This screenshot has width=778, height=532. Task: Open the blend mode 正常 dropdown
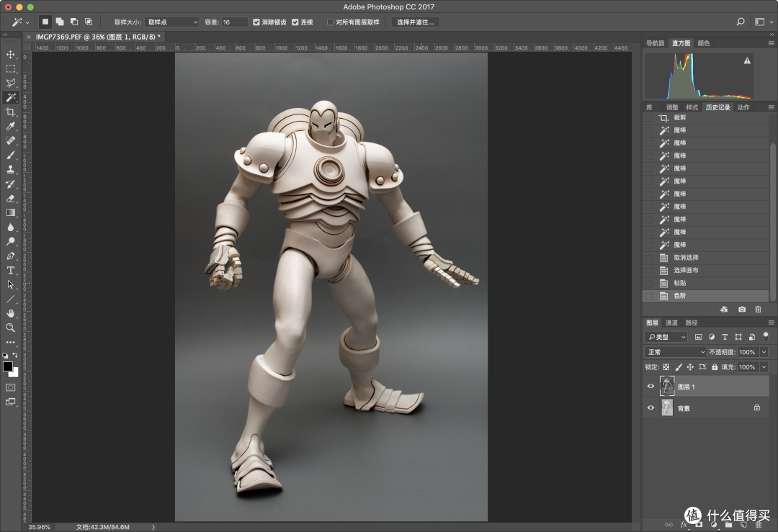click(675, 352)
